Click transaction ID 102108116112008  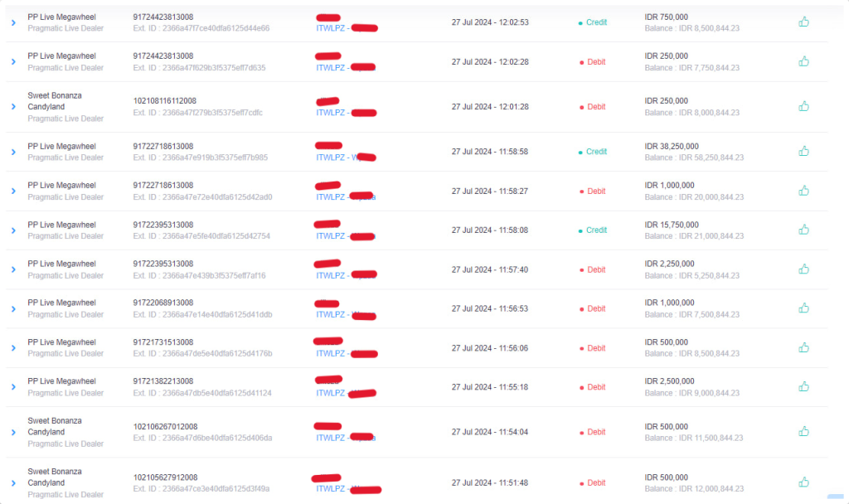[x=163, y=101]
